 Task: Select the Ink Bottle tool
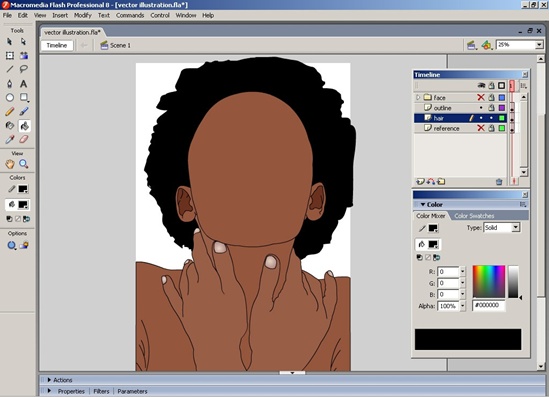click(x=9, y=126)
